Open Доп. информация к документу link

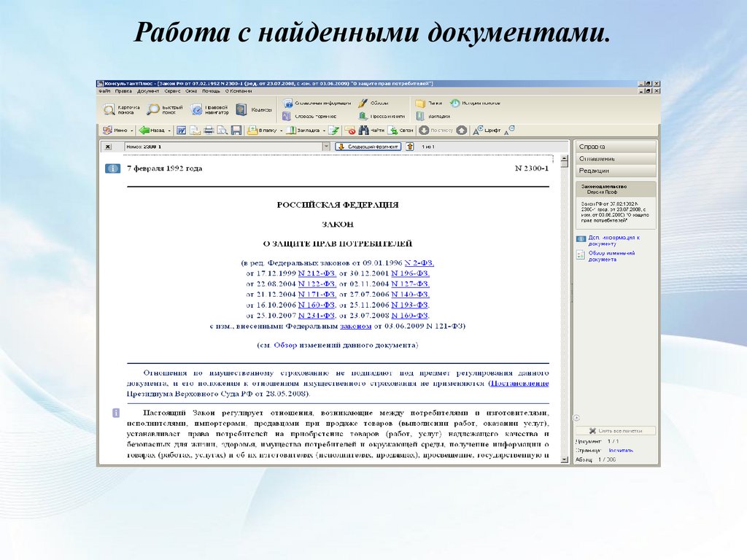pos(614,241)
